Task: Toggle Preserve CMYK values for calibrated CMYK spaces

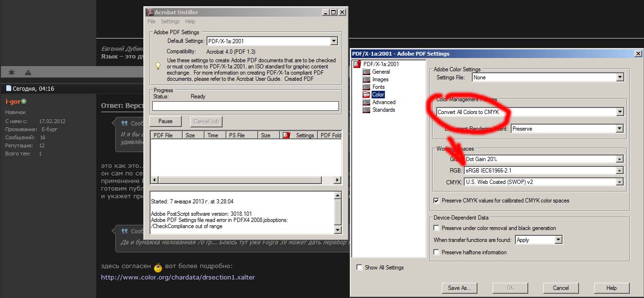Action: coord(437,201)
